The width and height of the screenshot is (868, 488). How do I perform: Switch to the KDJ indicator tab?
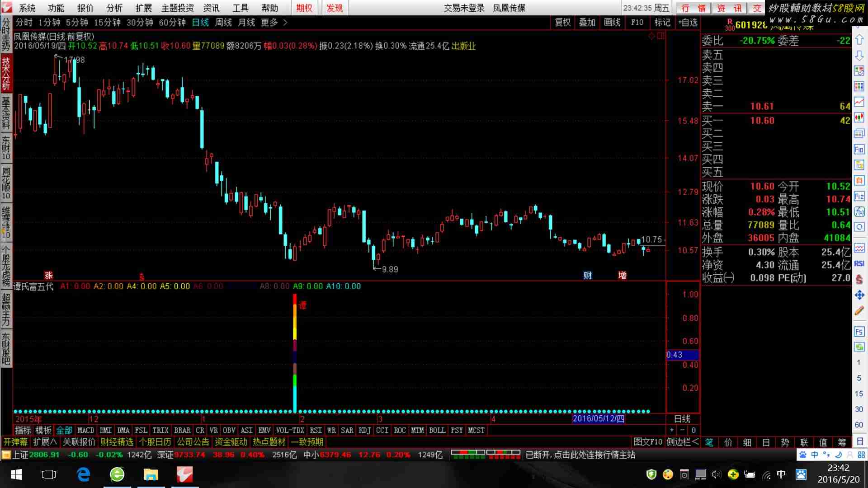pyautogui.click(x=365, y=430)
